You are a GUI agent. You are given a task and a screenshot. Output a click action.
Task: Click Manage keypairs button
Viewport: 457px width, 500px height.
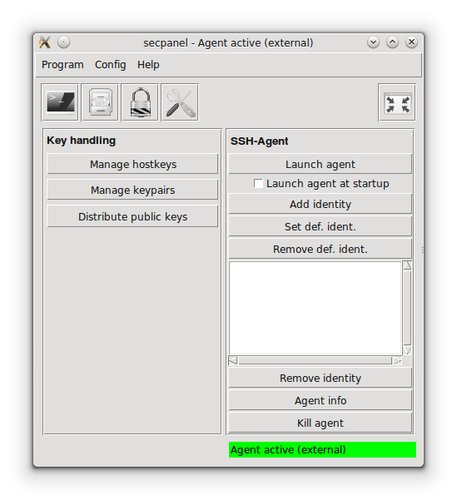point(133,190)
